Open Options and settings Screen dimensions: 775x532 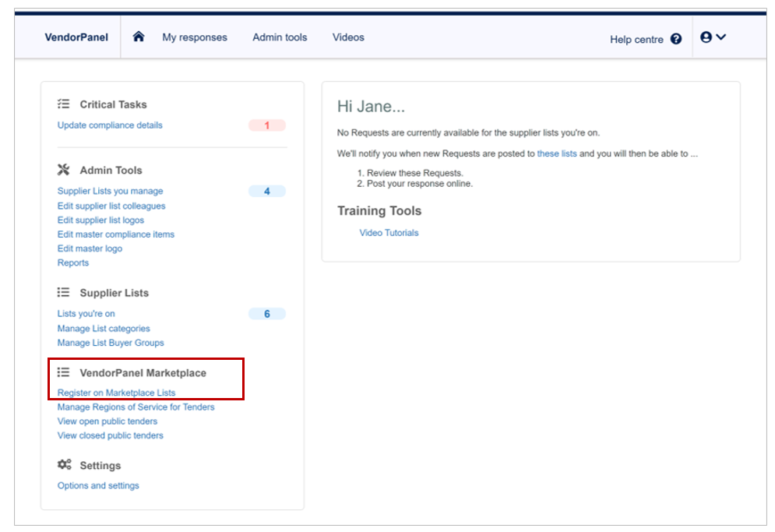tap(98, 485)
